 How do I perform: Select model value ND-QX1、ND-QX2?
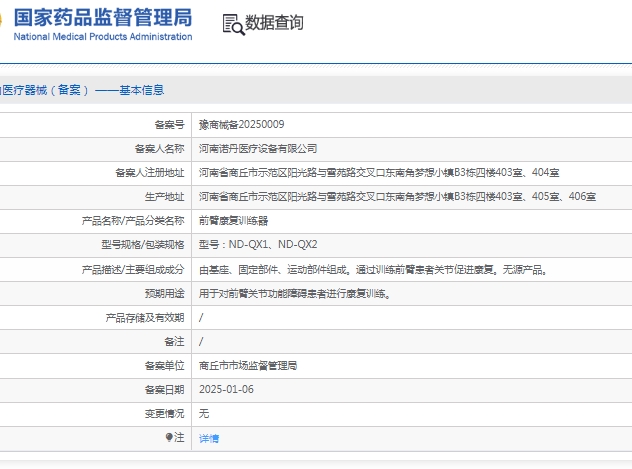[273, 245]
